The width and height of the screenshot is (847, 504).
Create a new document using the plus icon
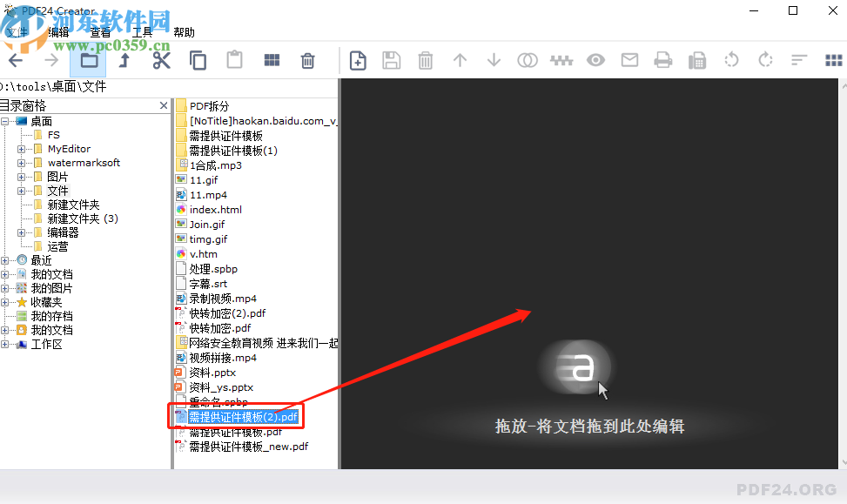(x=358, y=60)
